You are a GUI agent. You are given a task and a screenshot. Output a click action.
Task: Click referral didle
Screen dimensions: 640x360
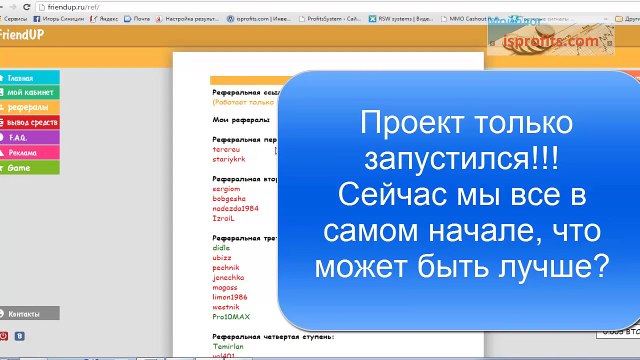[221, 248]
